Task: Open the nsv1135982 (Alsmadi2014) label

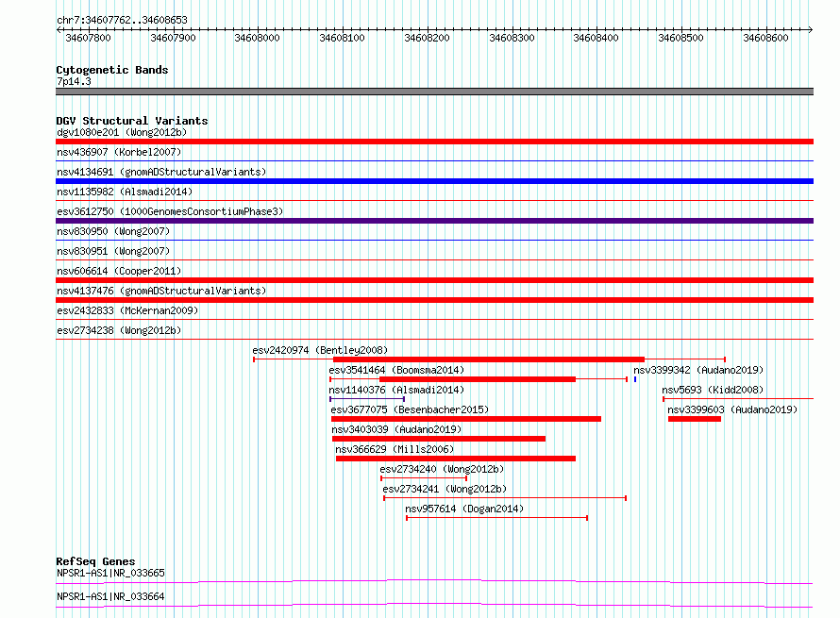Action: coord(125,192)
